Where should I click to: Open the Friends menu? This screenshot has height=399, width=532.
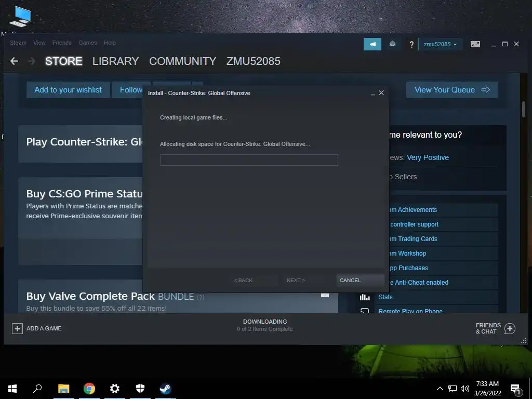click(x=62, y=43)
